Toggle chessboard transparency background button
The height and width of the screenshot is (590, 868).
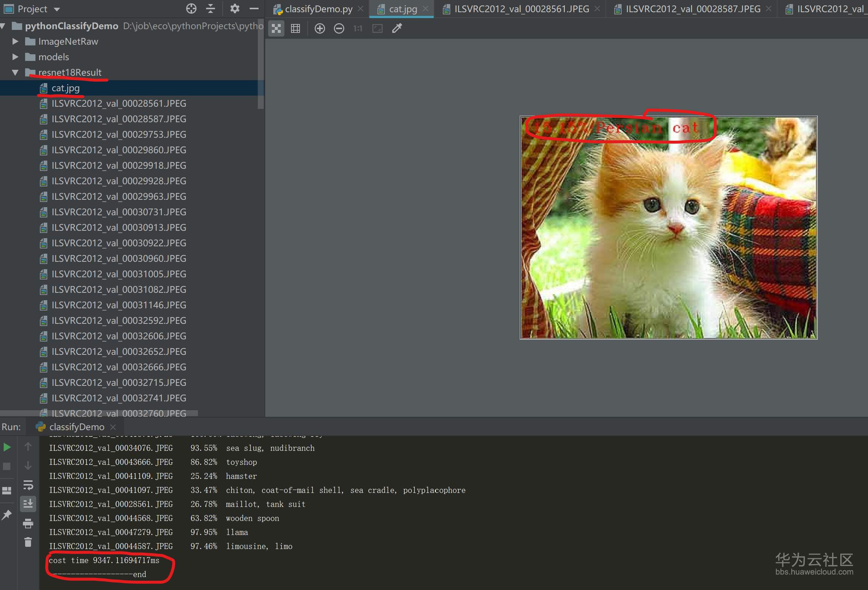click(276, 28)
